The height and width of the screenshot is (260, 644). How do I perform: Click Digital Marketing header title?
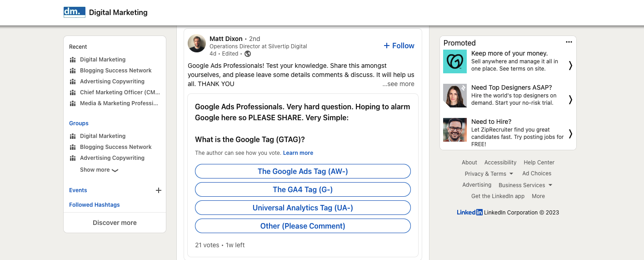[118, 12]
